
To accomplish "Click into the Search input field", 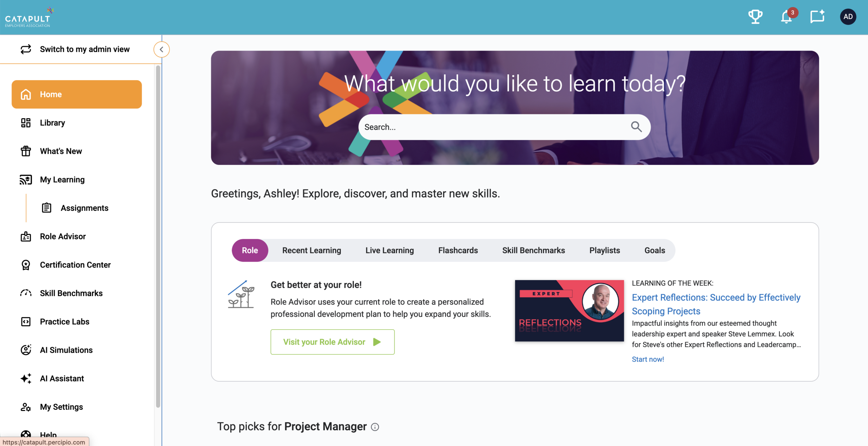I will [492, 127].
